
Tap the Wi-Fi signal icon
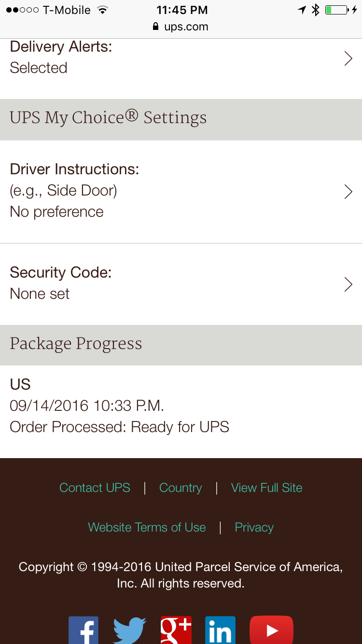tap(102, 10)
